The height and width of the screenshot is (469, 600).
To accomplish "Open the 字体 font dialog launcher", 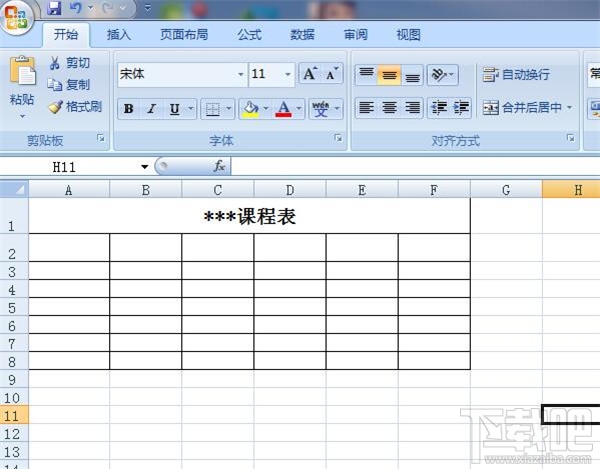I will click(338, 138).
